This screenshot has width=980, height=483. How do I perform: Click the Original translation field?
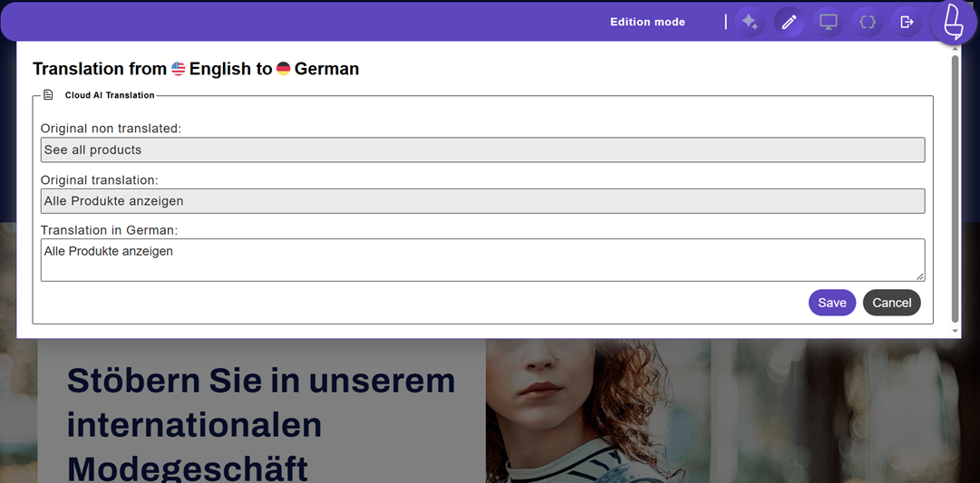(482, 201)
